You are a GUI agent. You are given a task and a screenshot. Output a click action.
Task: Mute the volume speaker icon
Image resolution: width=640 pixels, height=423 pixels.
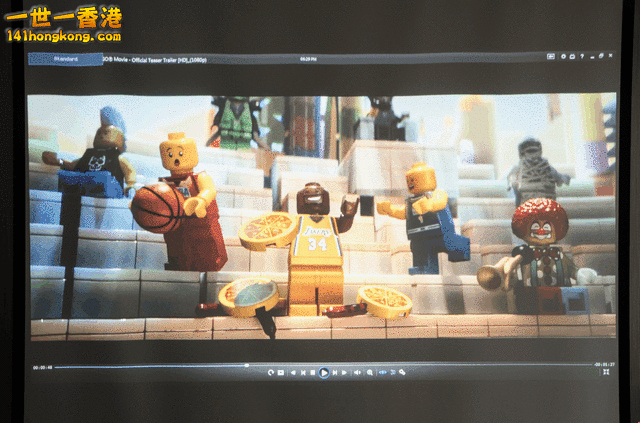click(357, 372)
